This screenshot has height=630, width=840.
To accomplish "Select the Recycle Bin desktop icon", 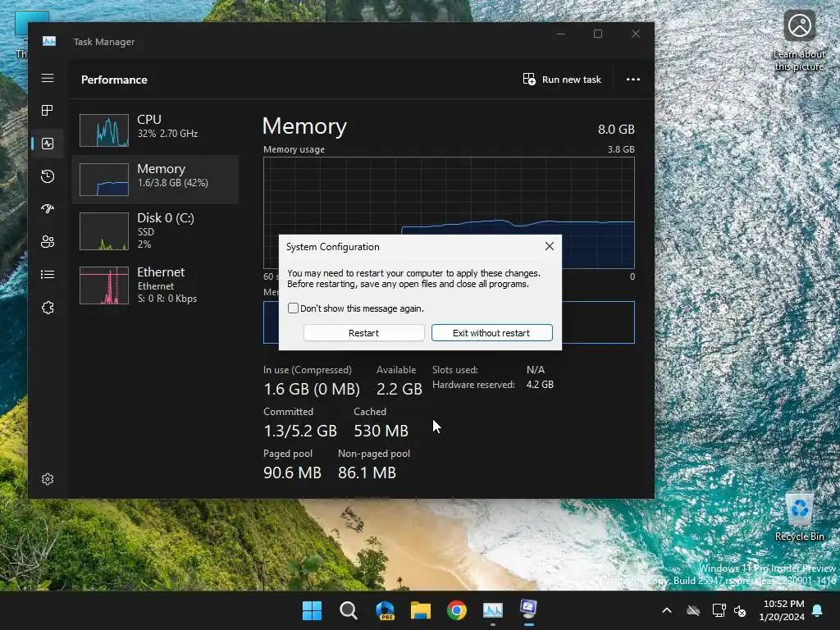I will [799, 517].
